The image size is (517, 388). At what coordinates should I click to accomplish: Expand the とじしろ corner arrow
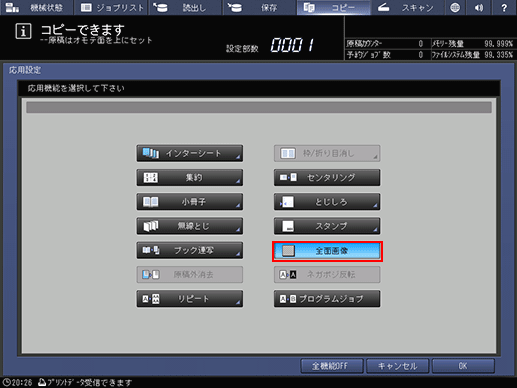point(375,206)
